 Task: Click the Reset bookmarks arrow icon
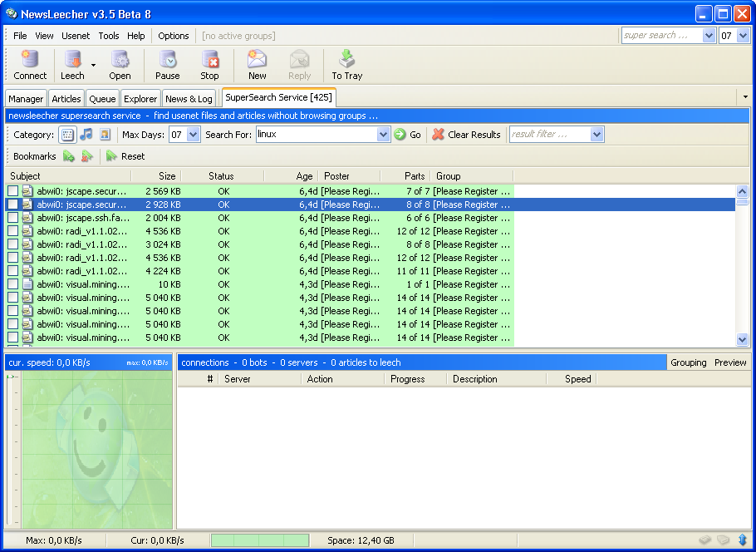[x=111, y=155]
